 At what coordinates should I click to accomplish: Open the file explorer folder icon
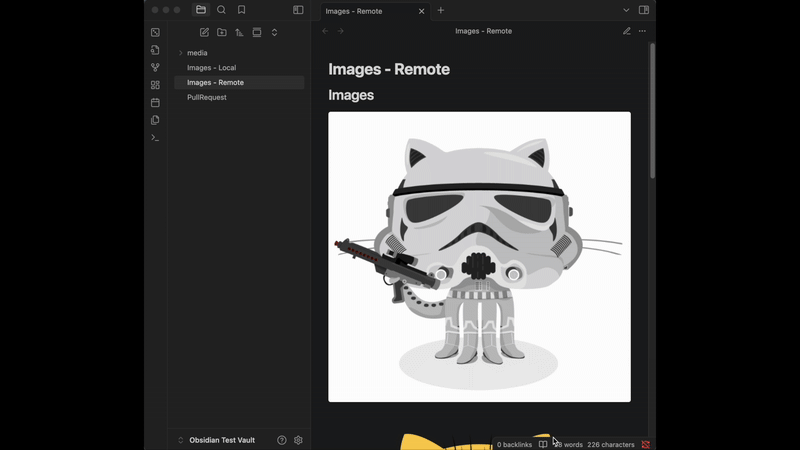[201, 10]
